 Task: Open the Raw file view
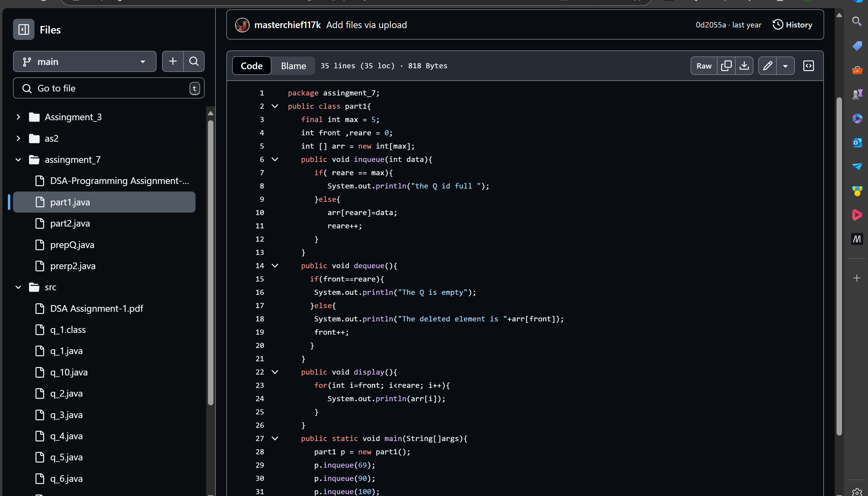point(704,66)
